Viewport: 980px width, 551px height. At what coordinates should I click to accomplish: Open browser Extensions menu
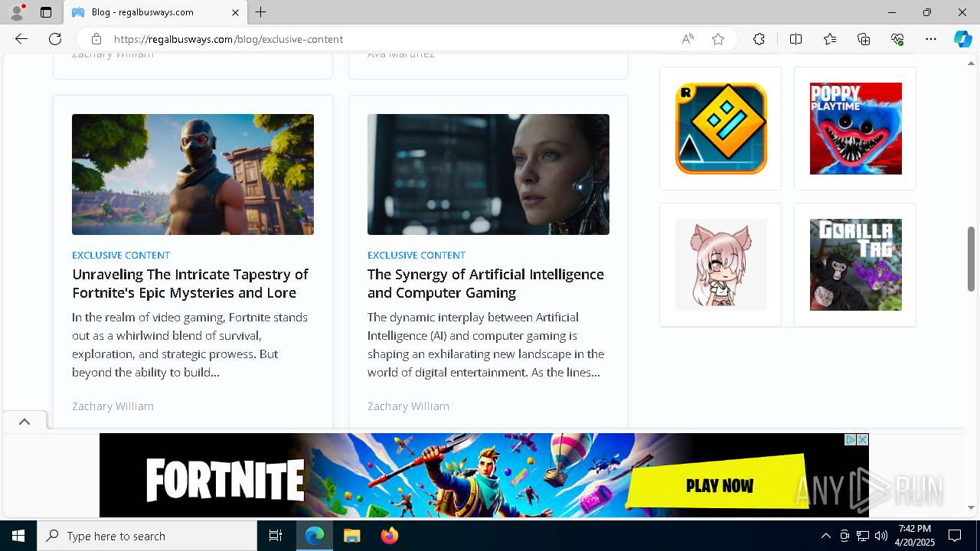pyautogui.click(x=759, y=39)
